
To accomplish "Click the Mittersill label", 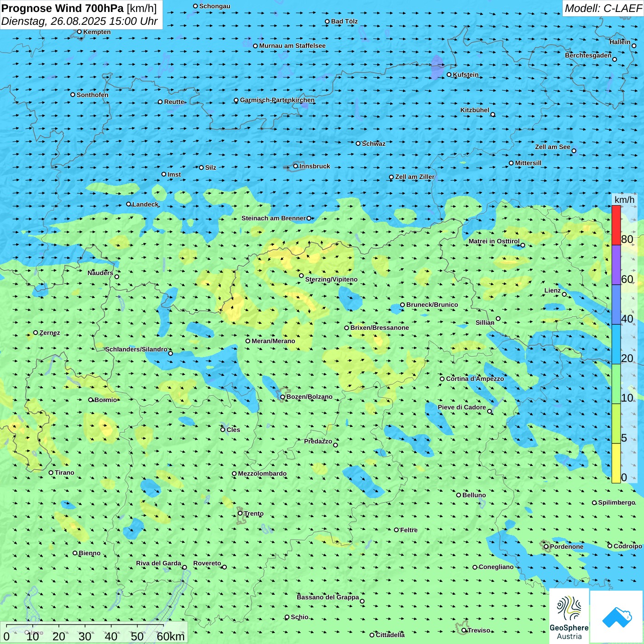I will (x=528, y=163).
